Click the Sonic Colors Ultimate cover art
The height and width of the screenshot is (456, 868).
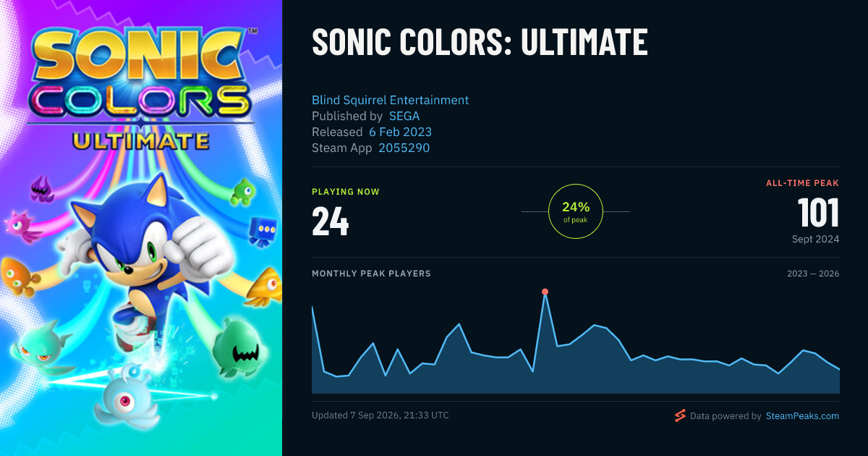(x=141, y=228)
